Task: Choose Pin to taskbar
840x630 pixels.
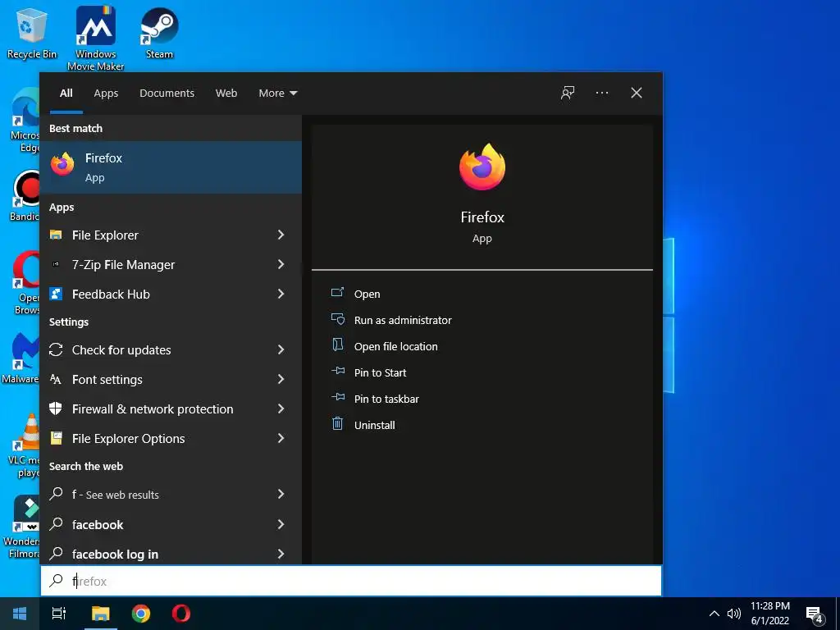Action: (387, 399)
